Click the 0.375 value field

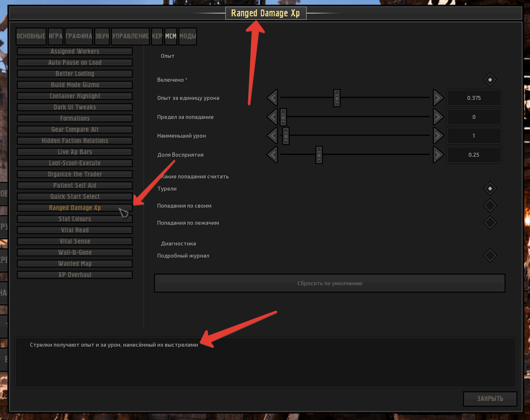pos(474,98)
